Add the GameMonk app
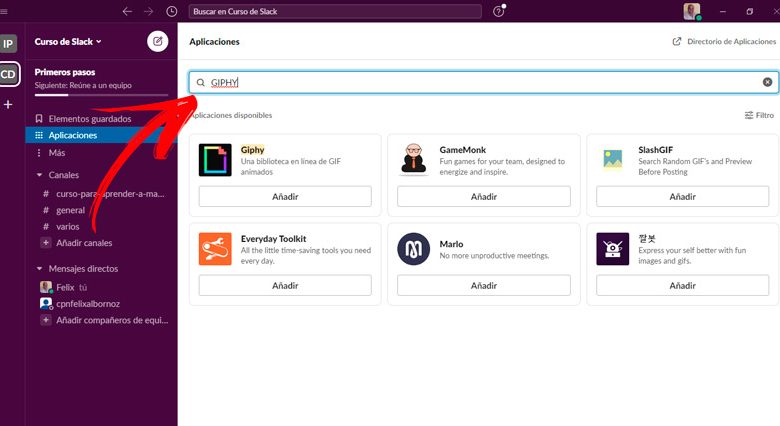The height and width of the screenshot is (426, 780). coord(484,197)
